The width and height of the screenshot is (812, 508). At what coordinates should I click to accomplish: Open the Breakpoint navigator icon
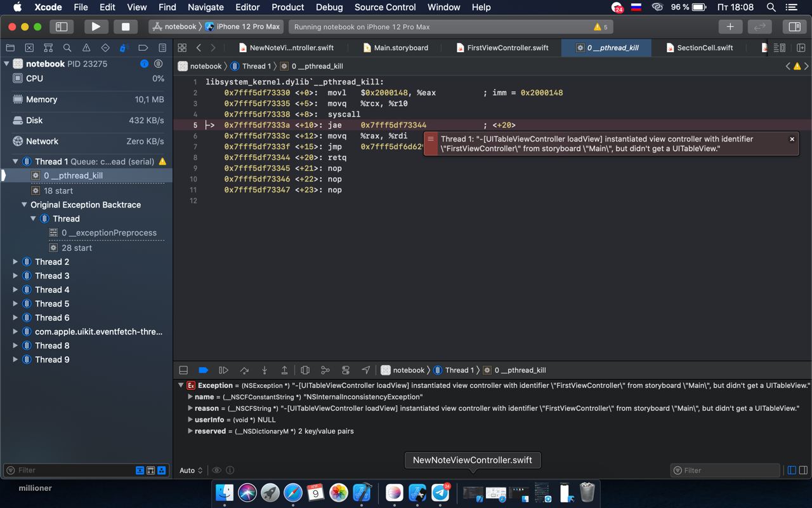click(x=143, y=48)
